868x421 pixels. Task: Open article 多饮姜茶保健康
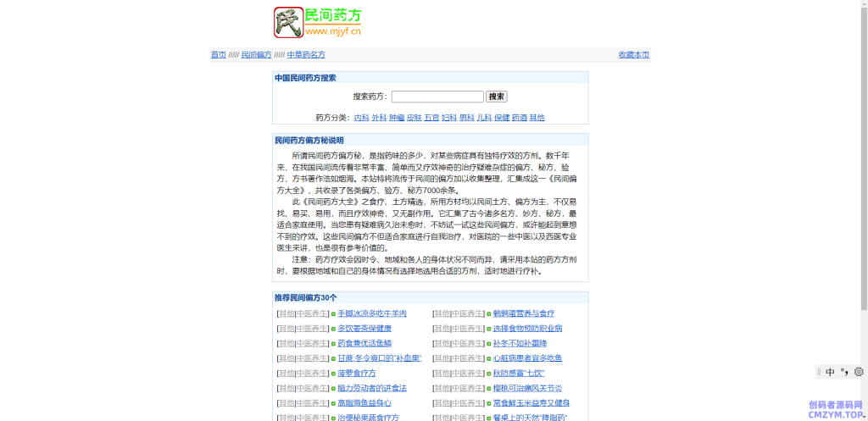[364, 329]
